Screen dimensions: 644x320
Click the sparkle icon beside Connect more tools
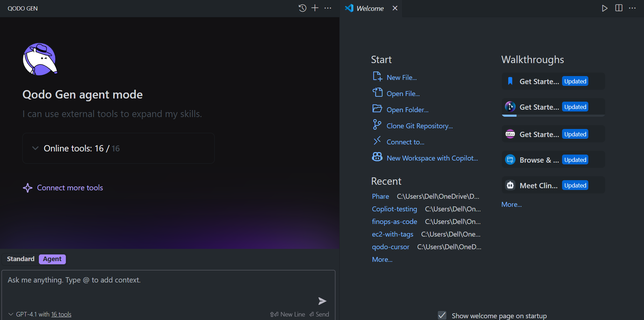[28, 188]
